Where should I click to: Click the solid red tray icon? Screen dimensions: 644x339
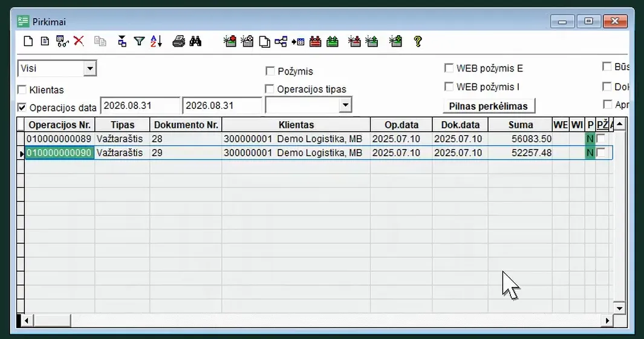pos(316,42)
